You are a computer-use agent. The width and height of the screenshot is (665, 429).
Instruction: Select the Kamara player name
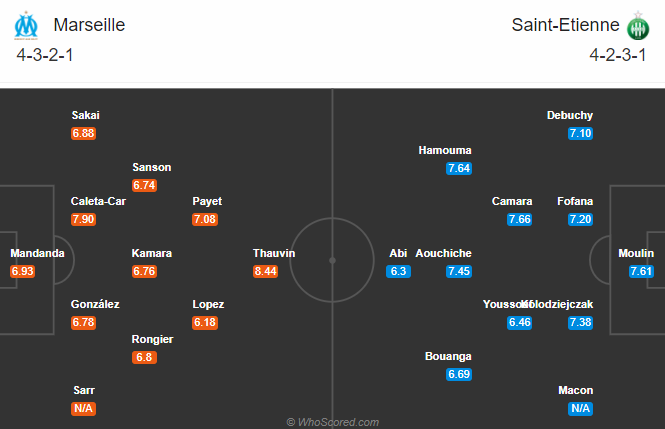(152, 254)
